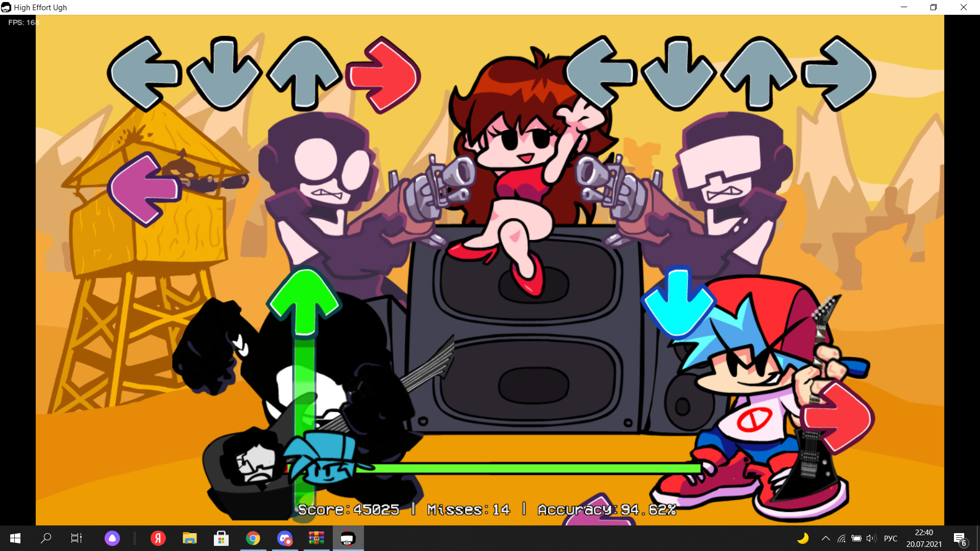The image size is (980, 551).
Task: Open the Windows Start menu
Action: pyautogui.click(x=15, y=538)
